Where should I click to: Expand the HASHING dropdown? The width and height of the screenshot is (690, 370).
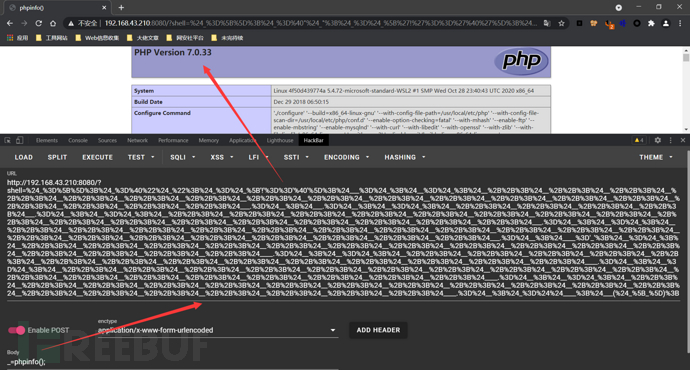pos(404,157)
